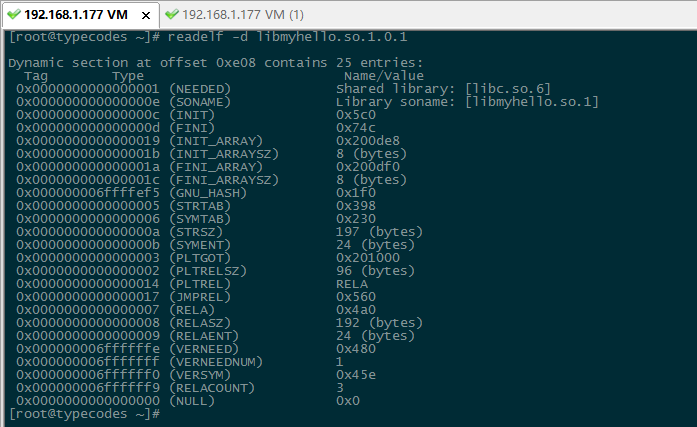Click the [libc.so.6] shared library value
Screen dimensions: 697x427
(x=508, y=89)
